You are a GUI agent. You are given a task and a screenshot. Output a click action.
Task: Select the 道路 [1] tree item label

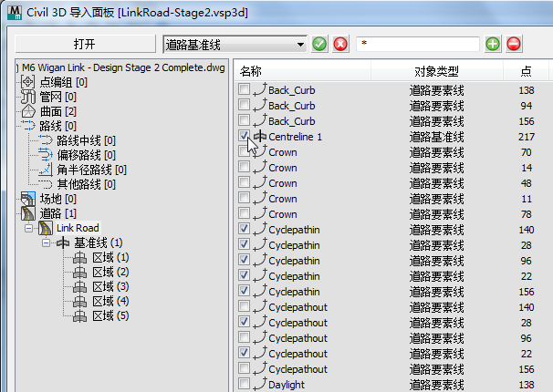(x=58, y=213)
